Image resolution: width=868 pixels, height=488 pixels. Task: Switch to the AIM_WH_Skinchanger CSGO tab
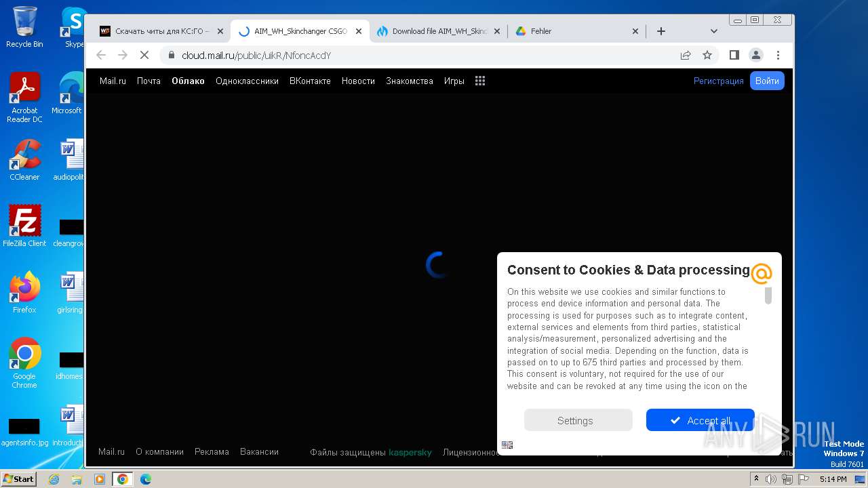pyautogui.click(x=300, y=31)
